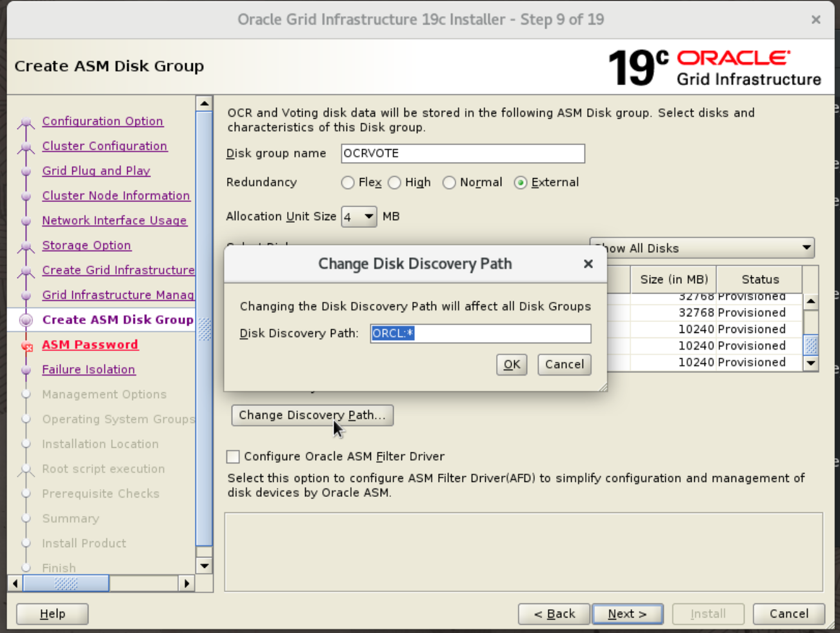Click the Storage Option step node icon
The image size is (840, 633).
click(x=26, y=246)
